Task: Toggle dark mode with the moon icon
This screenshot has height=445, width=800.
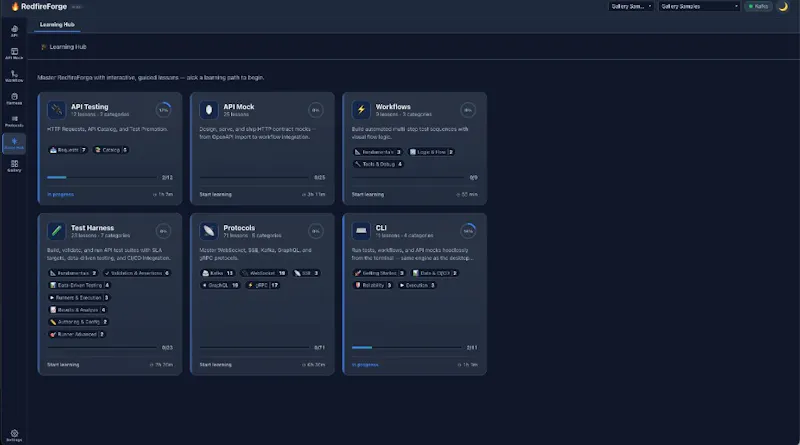Action: [783, 7]
